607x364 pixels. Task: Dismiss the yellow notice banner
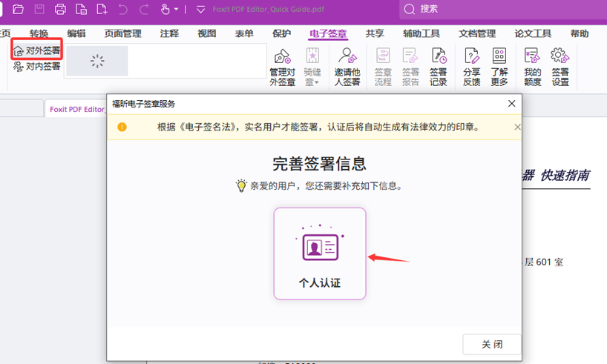pyautogui.click(x=517, y=127)
